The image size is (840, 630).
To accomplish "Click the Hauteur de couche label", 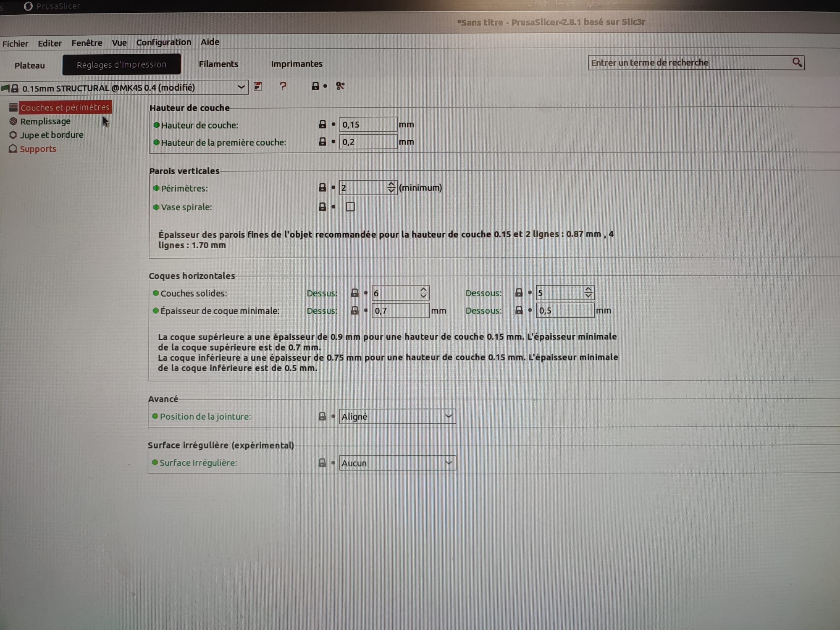I will click(x=199, y=125).
